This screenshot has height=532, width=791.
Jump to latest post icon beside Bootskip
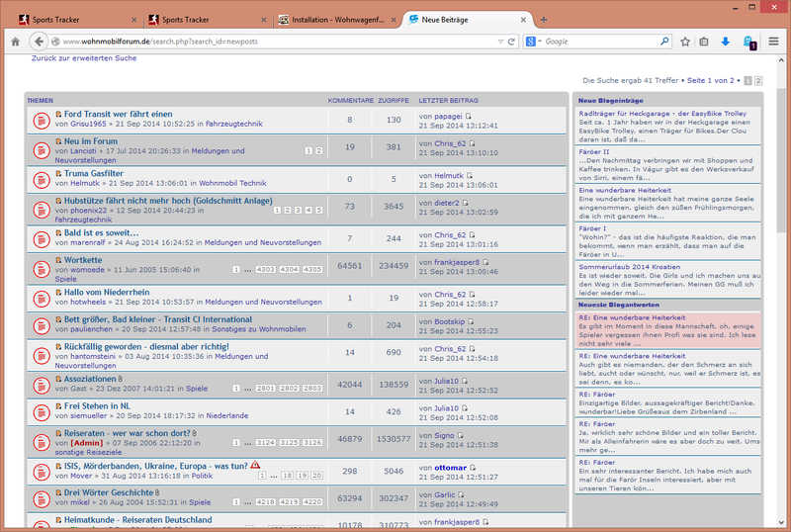click(x=471, y=321)
